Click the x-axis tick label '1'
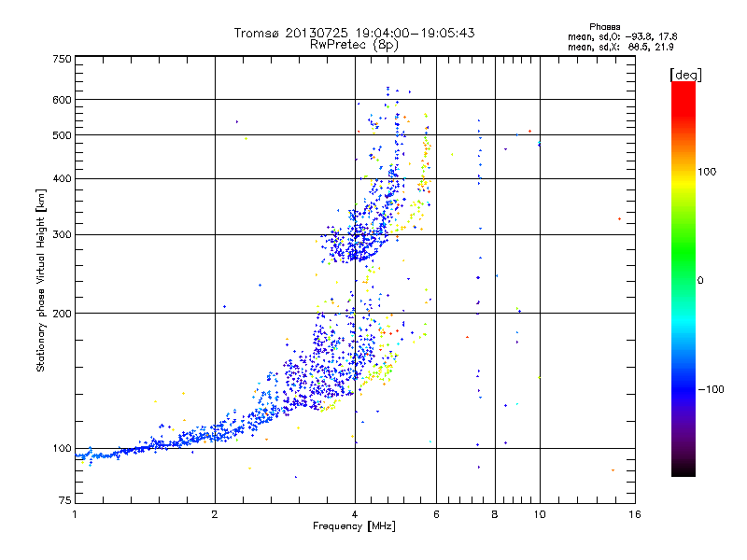747x560 pixels. 75,514
